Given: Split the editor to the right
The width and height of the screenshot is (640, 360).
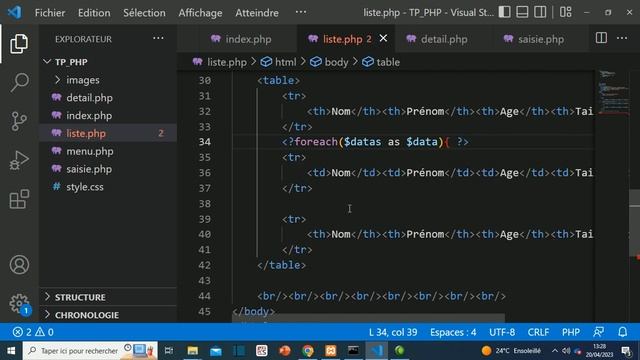Looking at the screenshot, I should [x=601, y=38].
